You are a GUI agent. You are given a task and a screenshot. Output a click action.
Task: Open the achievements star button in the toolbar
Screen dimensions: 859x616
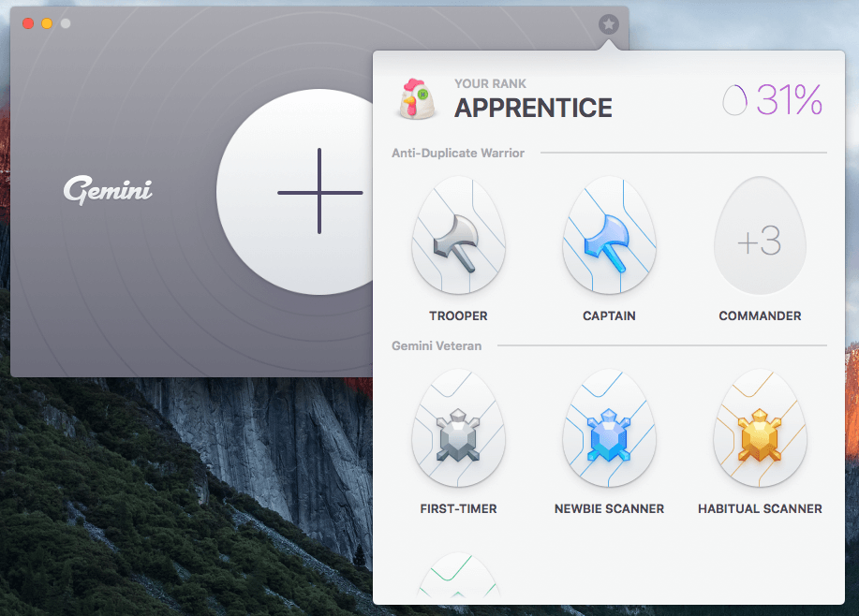(609, 23)
